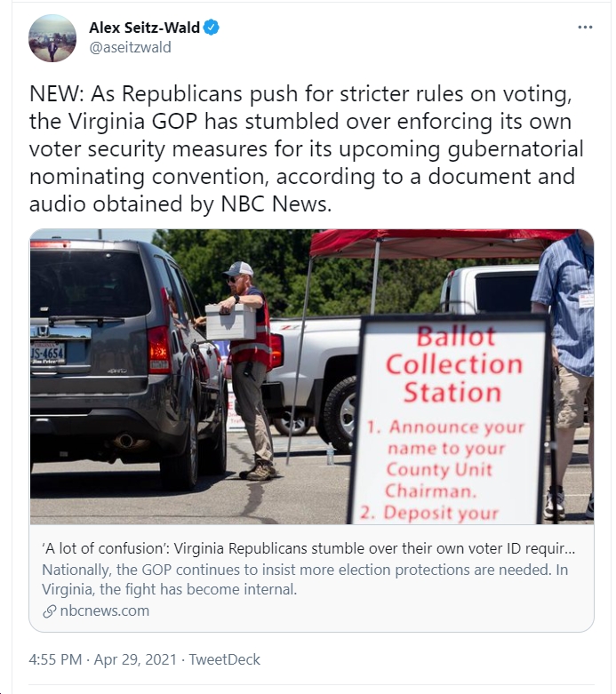Click the blue verified badge icon
The width and height of the screenshot is (616, 694).
coord(212,28)
